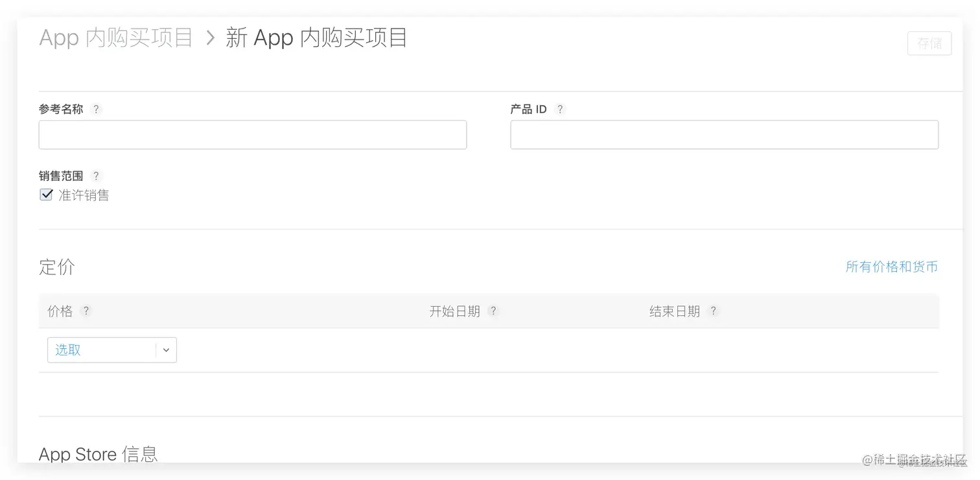Click the 新 App 内购买项目 title
This screenshot has height=480, width=980.
[316, 38]
